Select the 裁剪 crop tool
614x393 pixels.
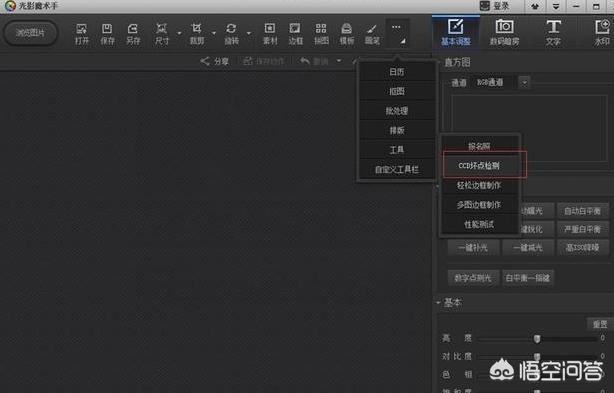click(196, 34)
